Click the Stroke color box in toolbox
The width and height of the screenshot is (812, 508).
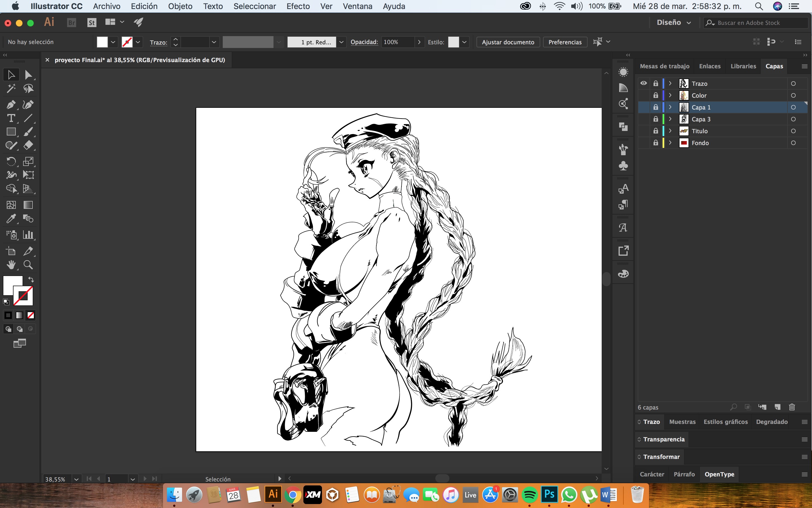click(x=23, y=296)
